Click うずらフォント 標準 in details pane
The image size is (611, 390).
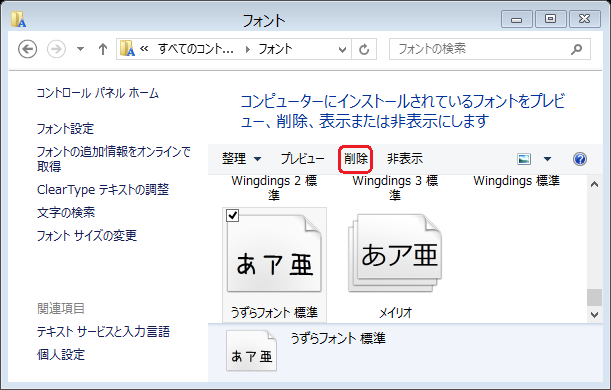coord(338,338)
